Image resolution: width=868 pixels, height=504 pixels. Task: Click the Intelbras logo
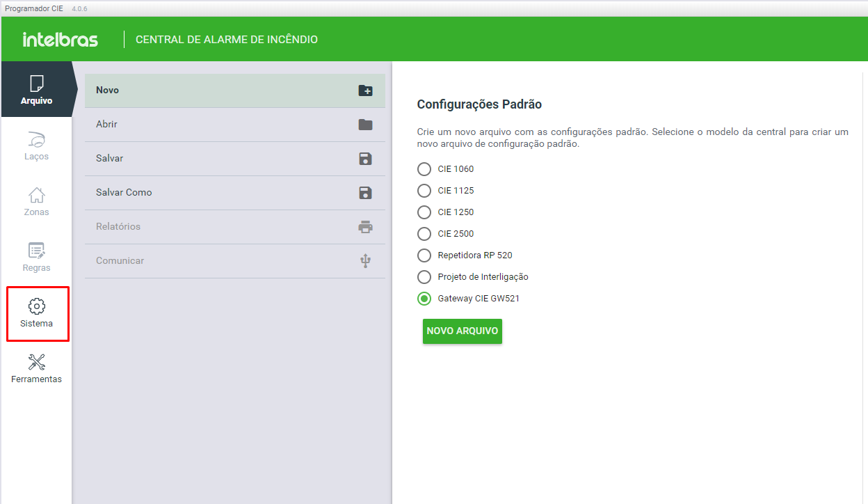pyautogui.click(x=61, y=40)
